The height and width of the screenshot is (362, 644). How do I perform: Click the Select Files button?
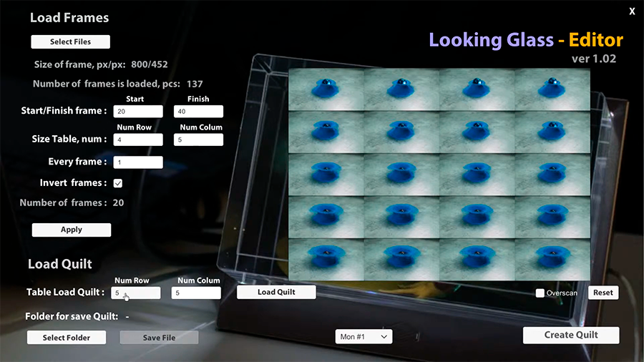(70, 41)
